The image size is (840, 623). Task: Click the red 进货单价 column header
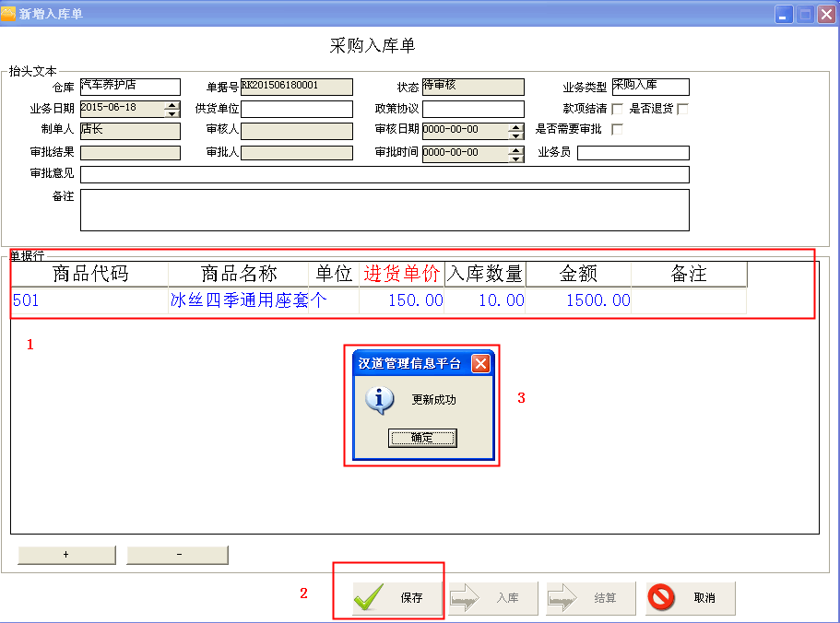pyautogui.click(x=402, y=274)
